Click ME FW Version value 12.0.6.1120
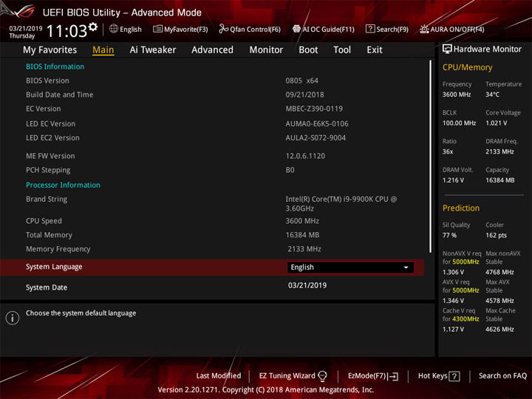The height and width of the screenshot is (399, 532). click(x=305, y=156)
